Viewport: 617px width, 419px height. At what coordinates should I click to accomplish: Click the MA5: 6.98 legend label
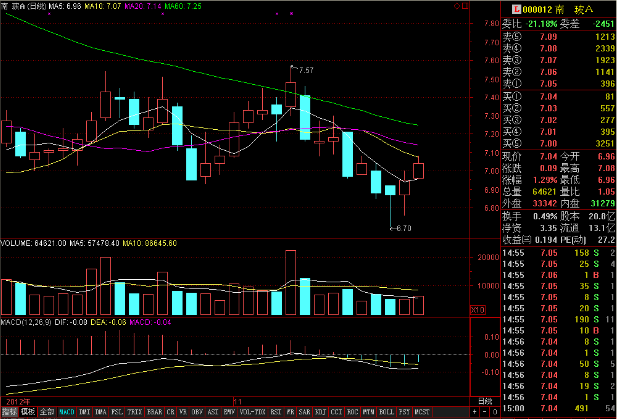(65, 6)
